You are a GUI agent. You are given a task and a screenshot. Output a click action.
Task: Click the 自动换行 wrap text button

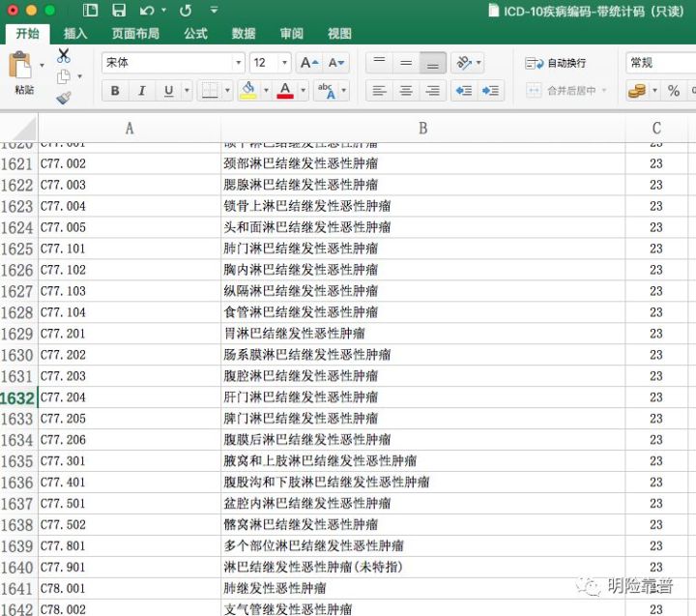(x=555, y=63)
